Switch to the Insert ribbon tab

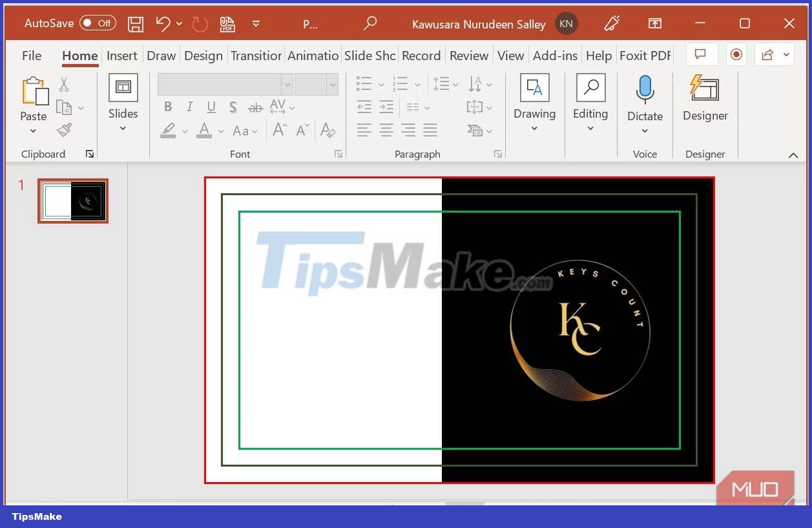click(x=121, y=56)
